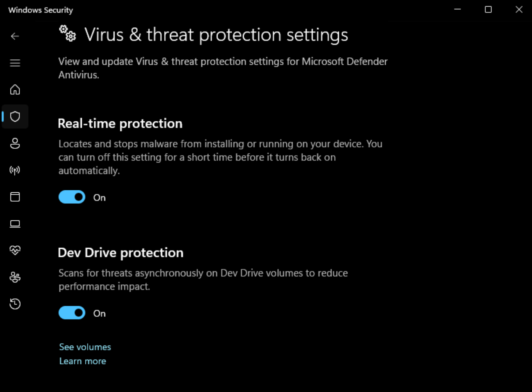Screen dimensions: 532x392
Task: Open Account protection person icon
Action: click(x=15, y=143)
